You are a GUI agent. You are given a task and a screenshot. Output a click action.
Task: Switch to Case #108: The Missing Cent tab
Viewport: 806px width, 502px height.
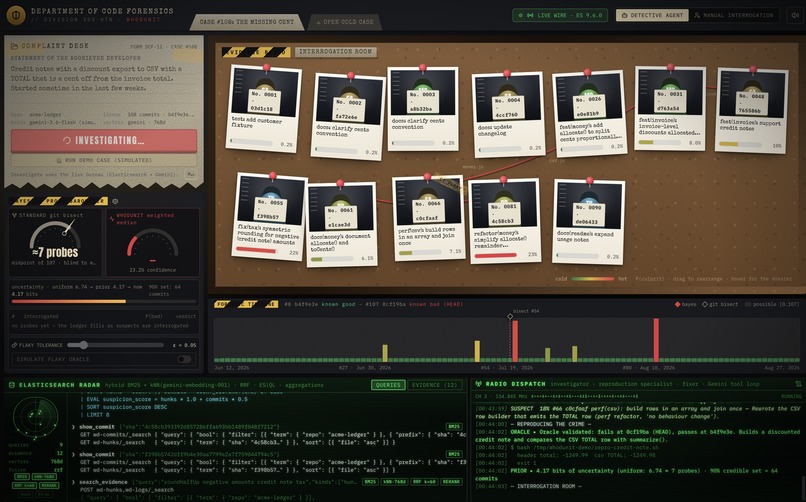pos(247,22)
